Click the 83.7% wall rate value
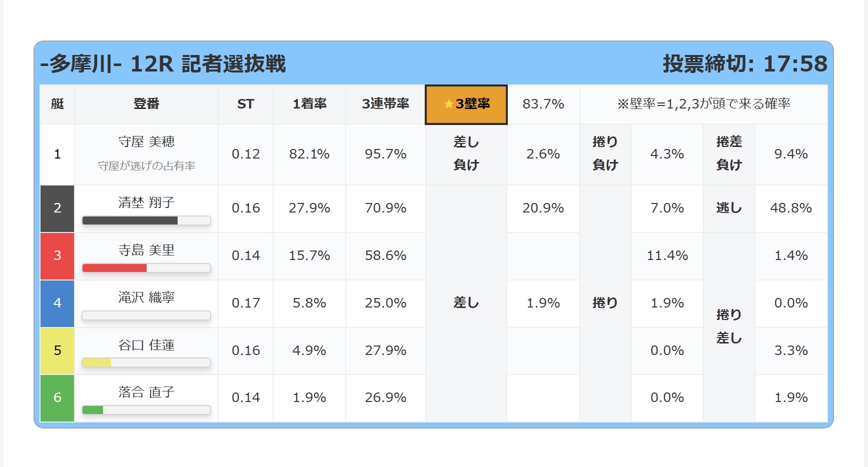The image size is (868, 467). (x=543, y=104)
